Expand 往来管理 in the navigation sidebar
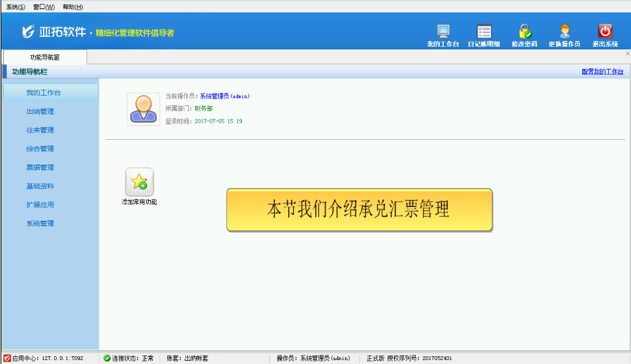631x364 pixels. tap(40, 130)
